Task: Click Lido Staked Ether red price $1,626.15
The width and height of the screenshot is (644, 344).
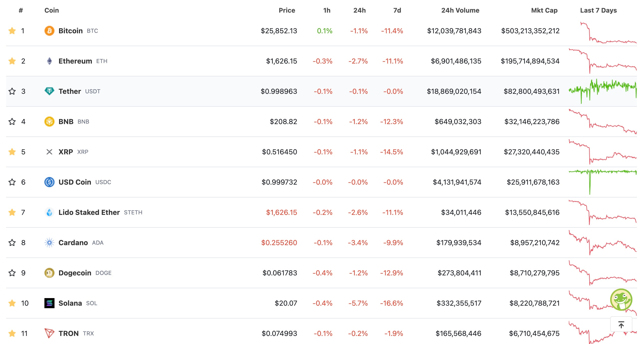Action: point(282,212)
